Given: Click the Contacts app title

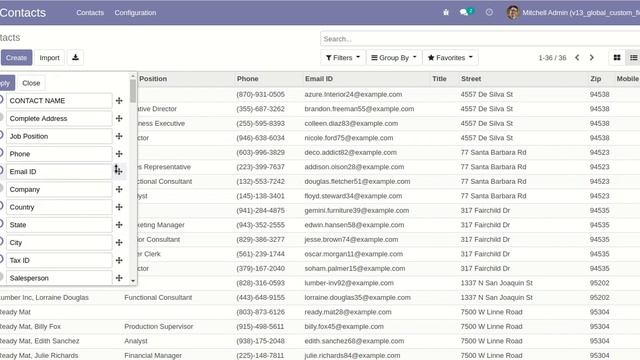Looking at the screenshot, I should coord(23,13).
